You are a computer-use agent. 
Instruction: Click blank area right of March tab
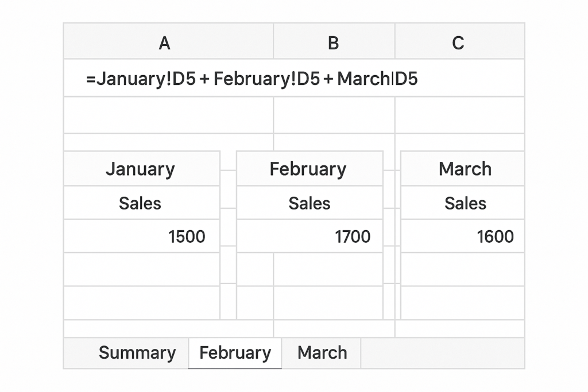(x=442, y=352)
